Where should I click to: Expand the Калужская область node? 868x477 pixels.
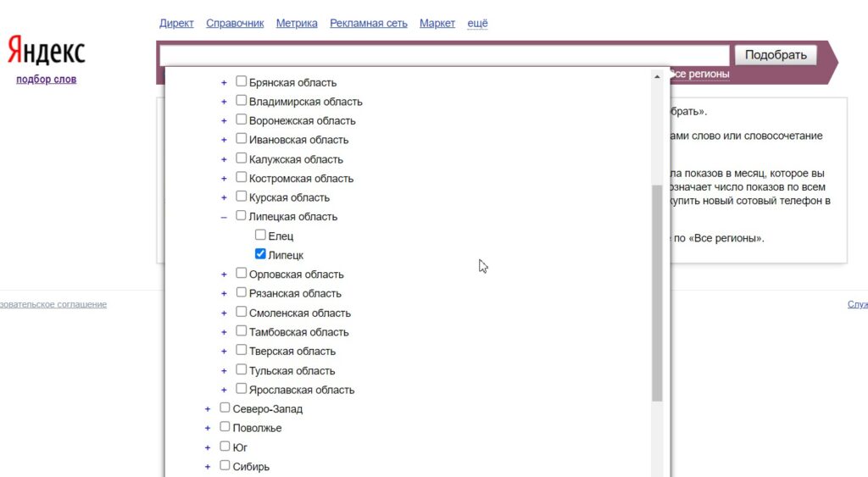(x=224, y=160)
